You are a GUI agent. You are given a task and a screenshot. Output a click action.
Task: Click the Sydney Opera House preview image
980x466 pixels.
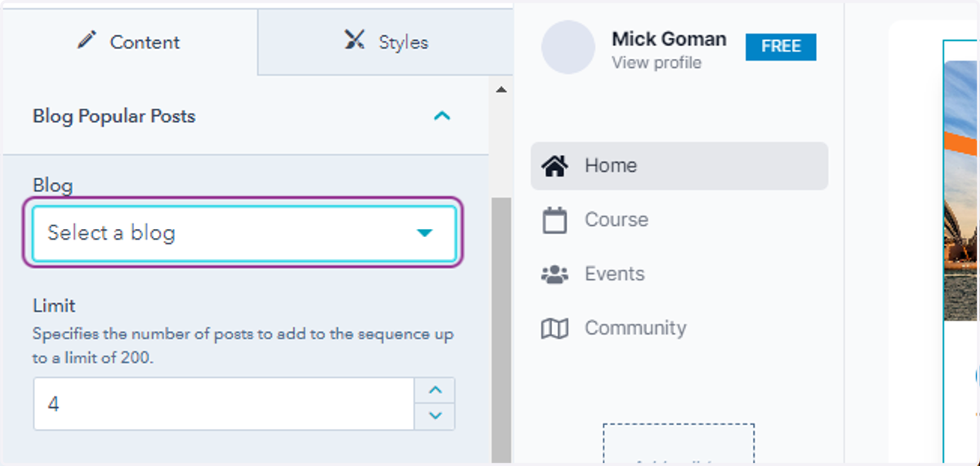[x=961, y=191]
